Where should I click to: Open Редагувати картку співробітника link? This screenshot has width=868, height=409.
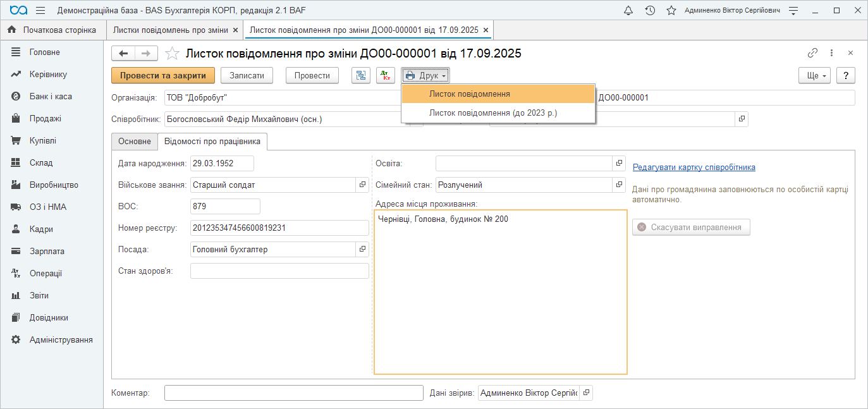[694, 167]
